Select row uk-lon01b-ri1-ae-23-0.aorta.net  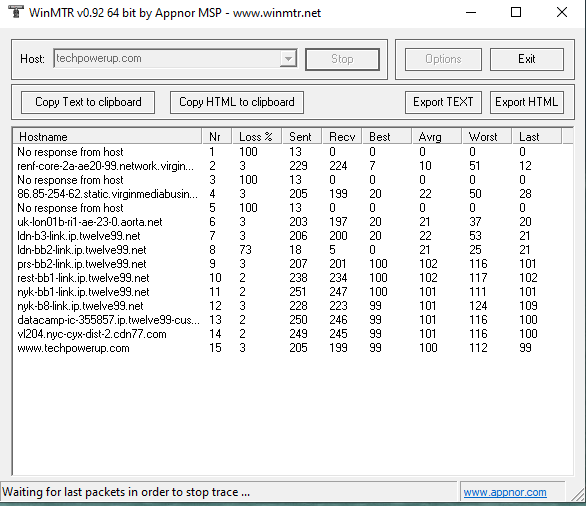287,222
